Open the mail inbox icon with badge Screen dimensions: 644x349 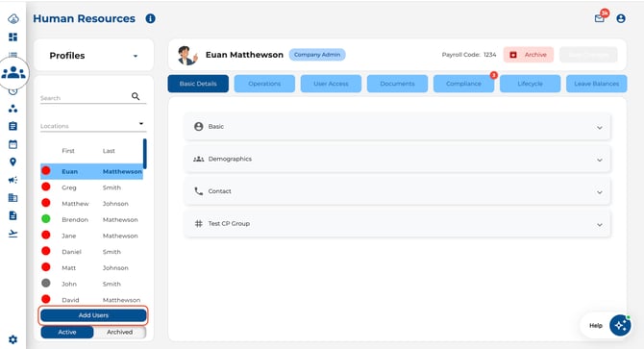click(x=600, y=18)
